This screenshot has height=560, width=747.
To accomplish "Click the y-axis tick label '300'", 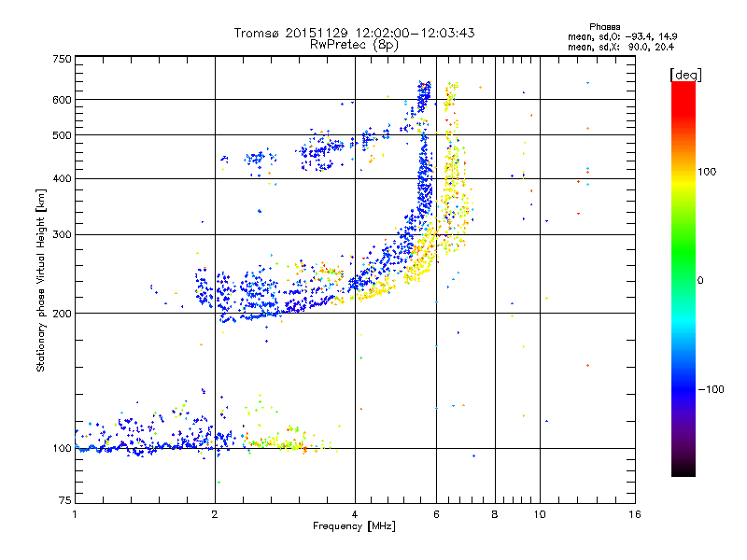I will pyautogui.click(x=63, y=234).
